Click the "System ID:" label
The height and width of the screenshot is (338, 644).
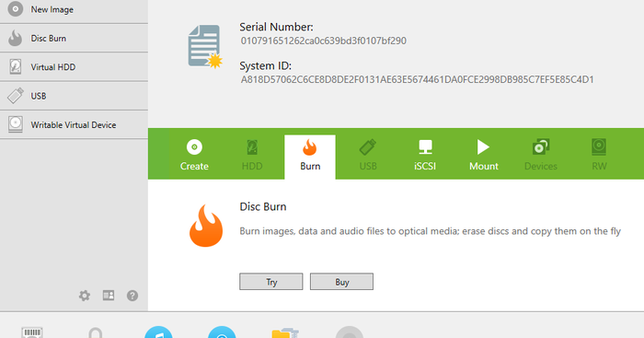[265, 65]
